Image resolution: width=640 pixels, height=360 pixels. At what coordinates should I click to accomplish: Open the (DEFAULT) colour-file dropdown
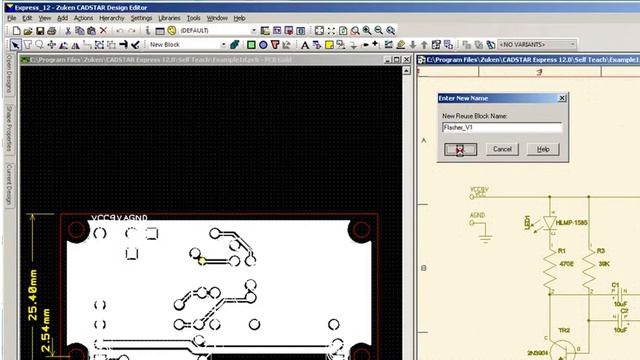(x=254, y=31)
